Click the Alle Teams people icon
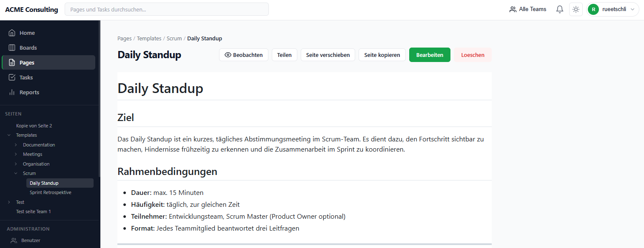644x248 pixels. point(512,9)
